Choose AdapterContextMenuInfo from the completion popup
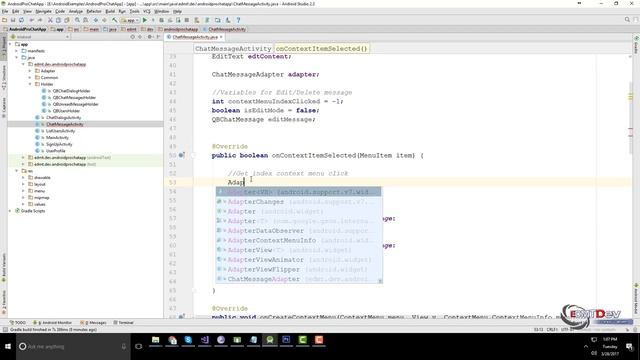The height and width of the screenshot is (360, 640). pos(299,240)
